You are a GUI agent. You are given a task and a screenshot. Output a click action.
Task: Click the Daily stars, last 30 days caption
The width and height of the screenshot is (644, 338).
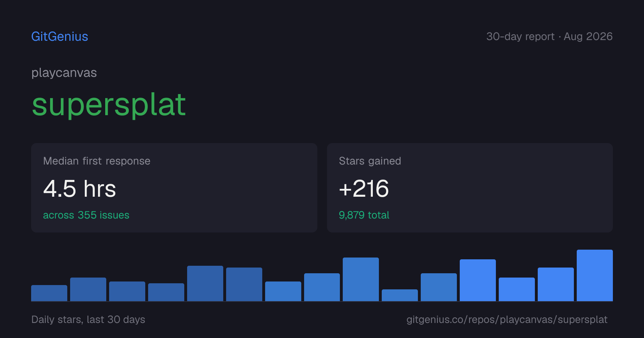tap(88, 319)
